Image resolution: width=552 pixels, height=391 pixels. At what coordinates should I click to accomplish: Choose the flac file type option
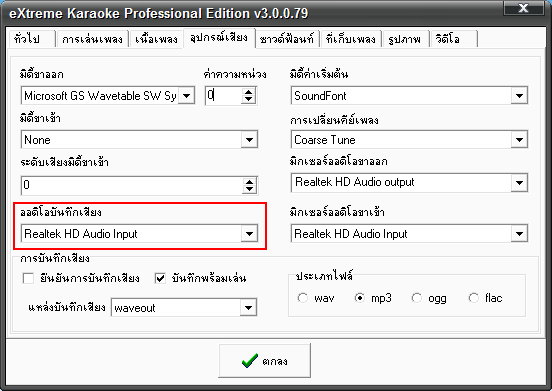474,298
